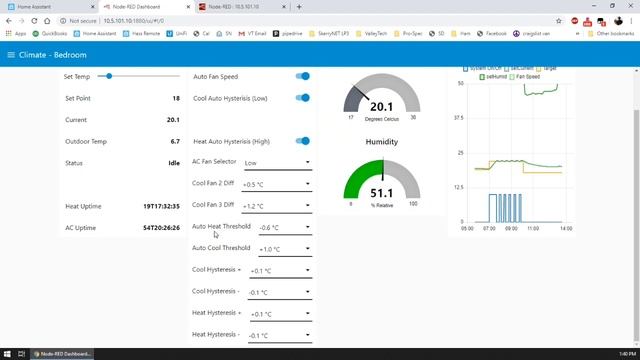
Task: Switch to the Node-RED 10.5.101.10 tab
Action: click(242, 7)
